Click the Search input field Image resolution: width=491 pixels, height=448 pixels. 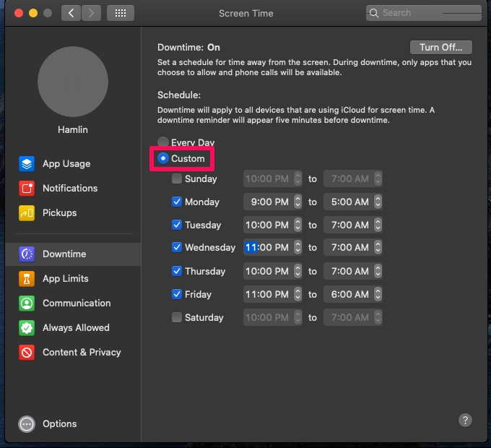424,13
